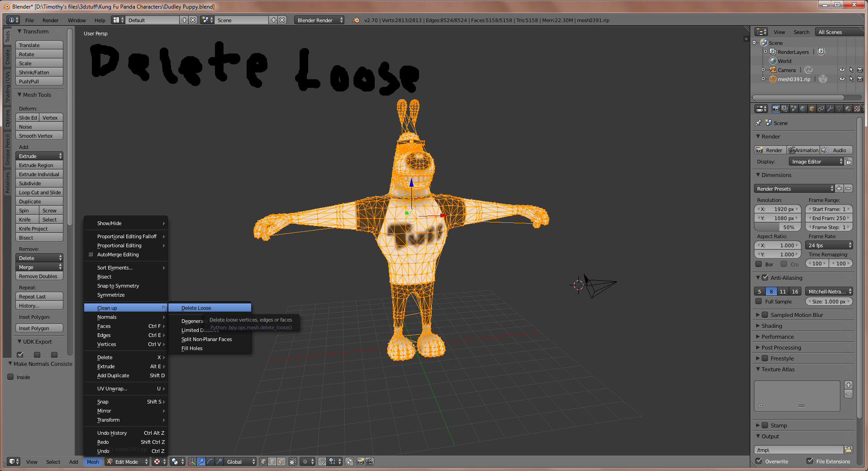868x471 pixels.
Task: Toggle the Overwrite checkbox
Action: [x=759, y=461]
